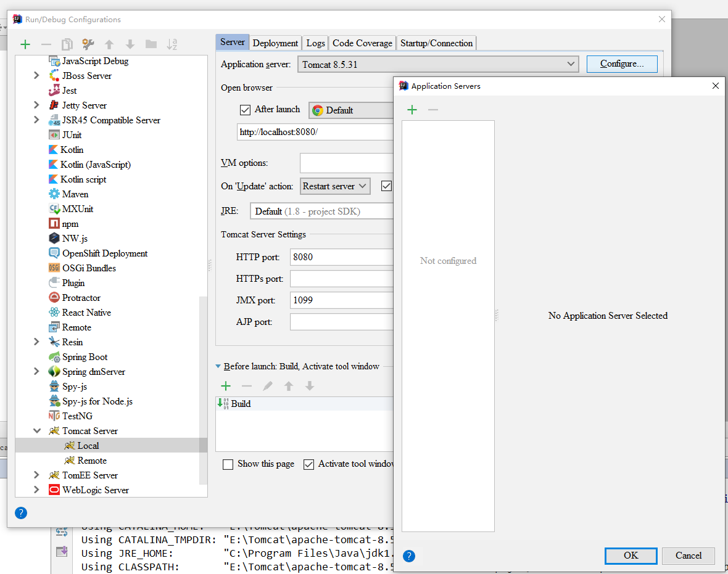Open the Application server dropdown
The width and height of the screenshot is (728, 574).
coord(571,64)
